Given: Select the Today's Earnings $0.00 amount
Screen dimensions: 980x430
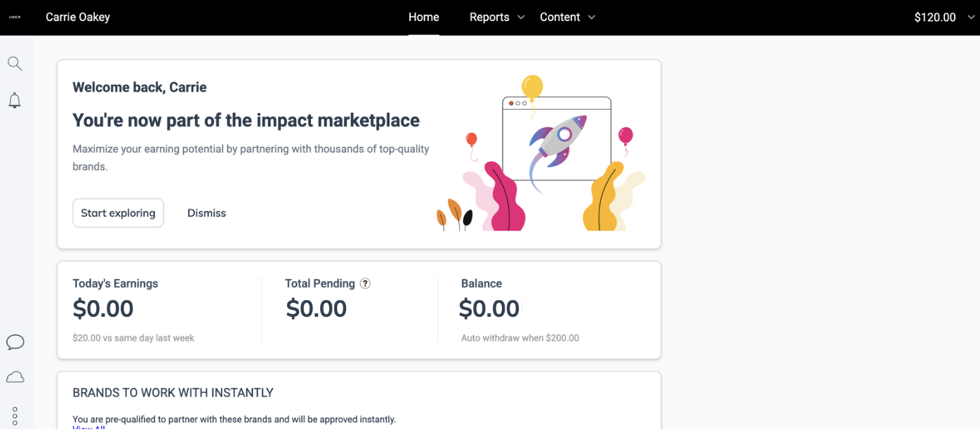Looking at the screenshot, I should point(103,308).
